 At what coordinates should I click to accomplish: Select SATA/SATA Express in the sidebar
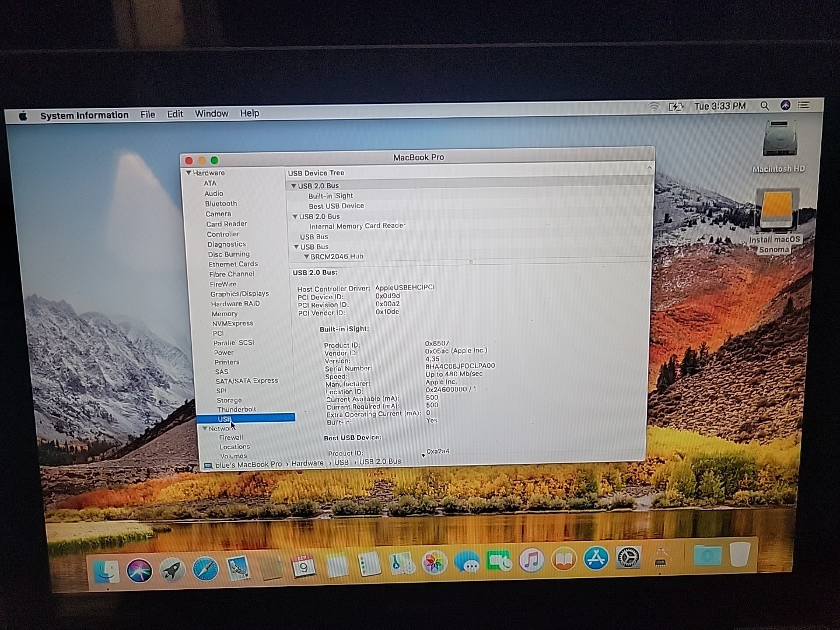point(247,381)
